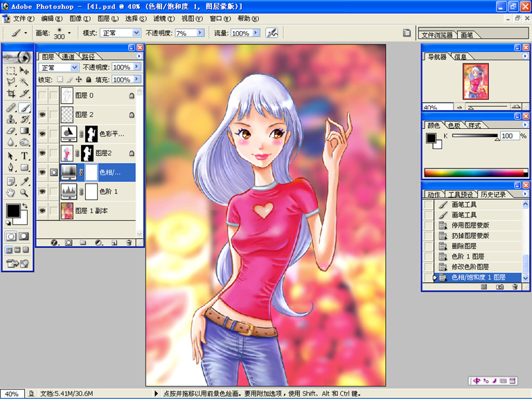
Task: Show hidden layer 图层 0
Action: point(42,96)
